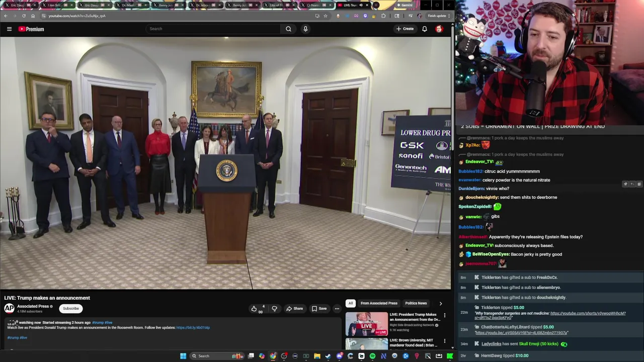Screen dimensions: 644x362
Task: Open options for Right Side Broadcasting video
Action: (444, 315)
